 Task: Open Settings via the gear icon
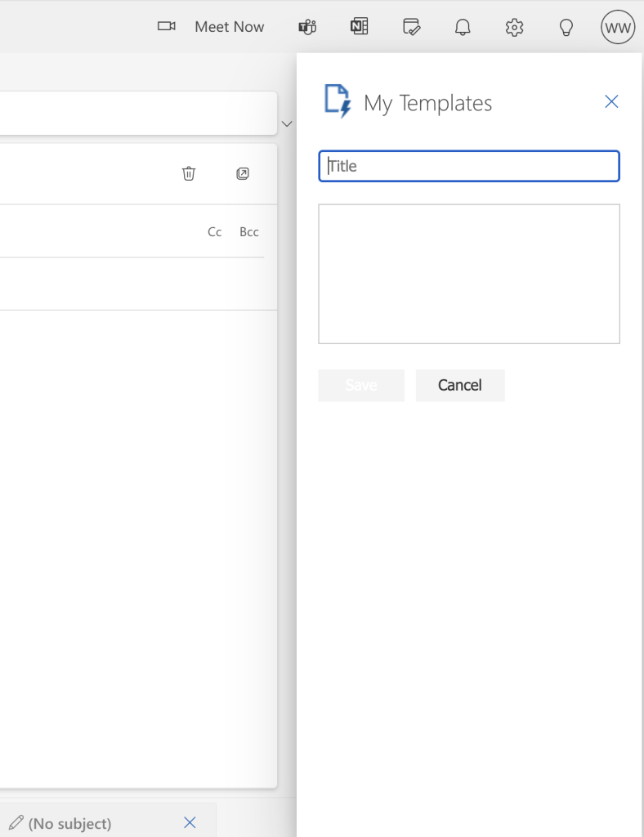[x=514, y=28]
